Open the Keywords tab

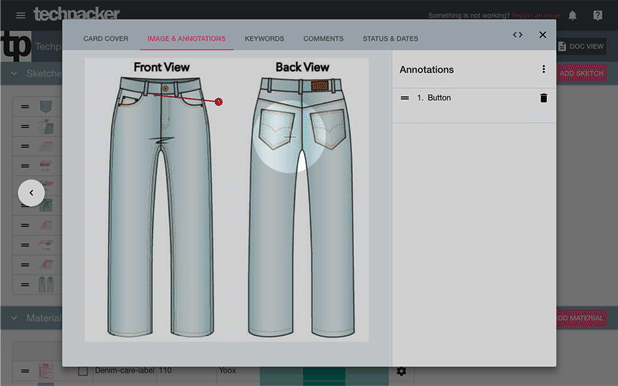(264, 39)
